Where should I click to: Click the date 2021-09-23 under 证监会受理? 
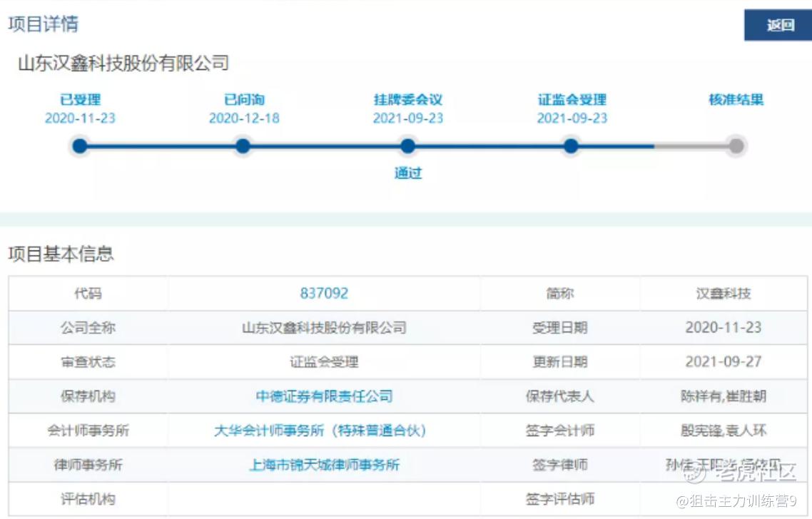572,118
